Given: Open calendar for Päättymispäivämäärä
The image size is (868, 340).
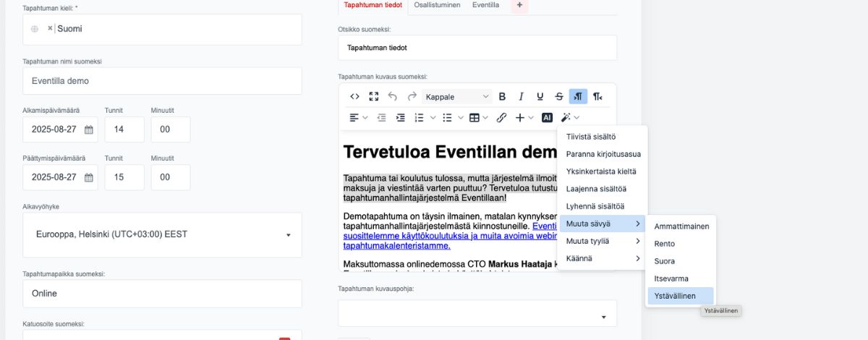Looking at the screenshot, I should (89, 177).
